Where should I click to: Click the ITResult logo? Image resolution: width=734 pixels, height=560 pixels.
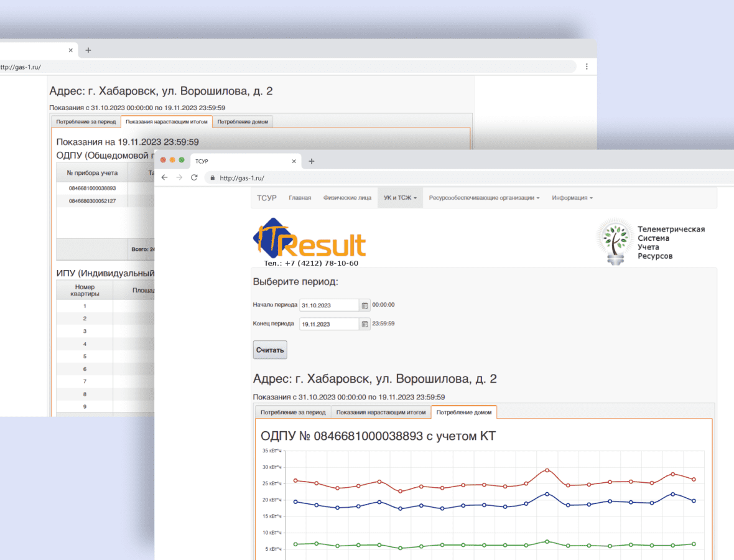point(310,240)
